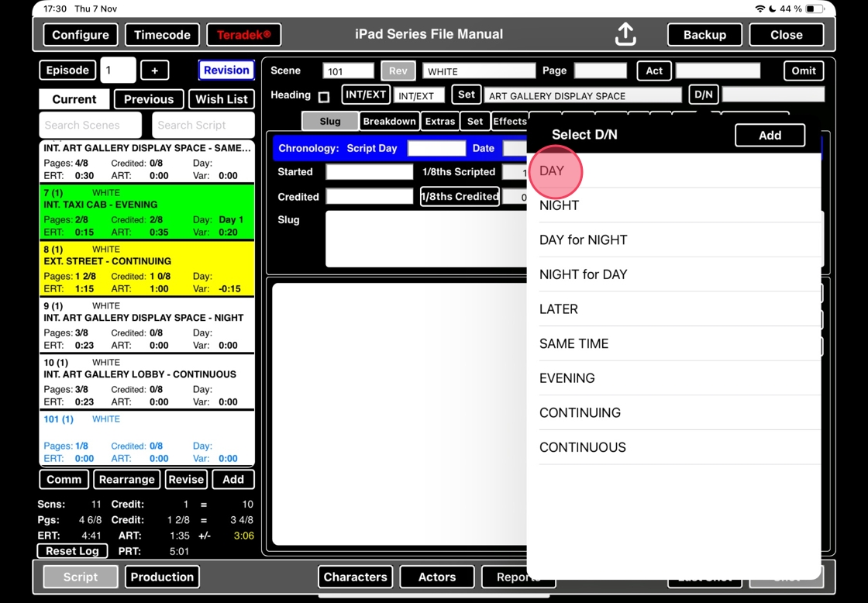
Task: Tap the Omit button
Action: pos(803,71)
